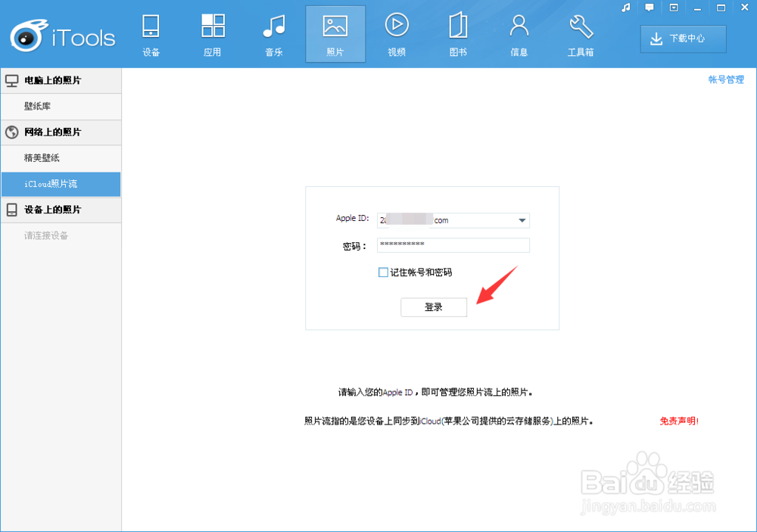Open 下载中心 download center
Screen dimensions: 757x532
coord(683,39)
